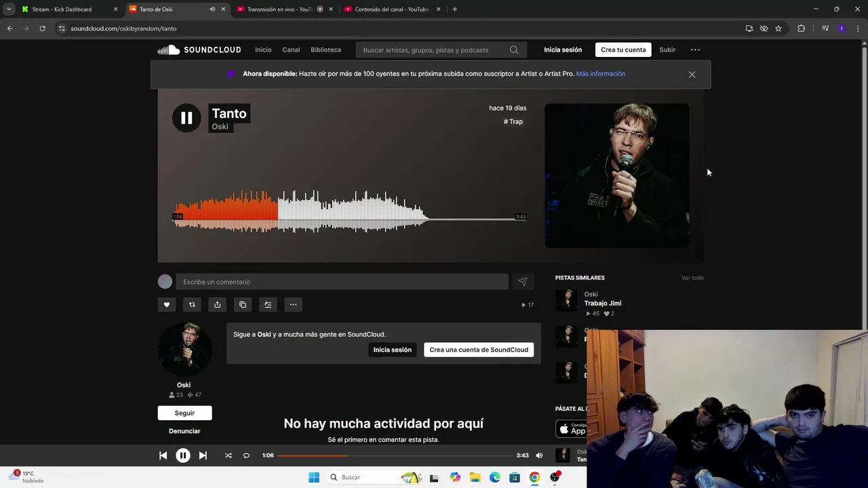This screenshot has height=488, width=868.
Task: Bookmark the page with the star icon
Action: coord(778,28)
